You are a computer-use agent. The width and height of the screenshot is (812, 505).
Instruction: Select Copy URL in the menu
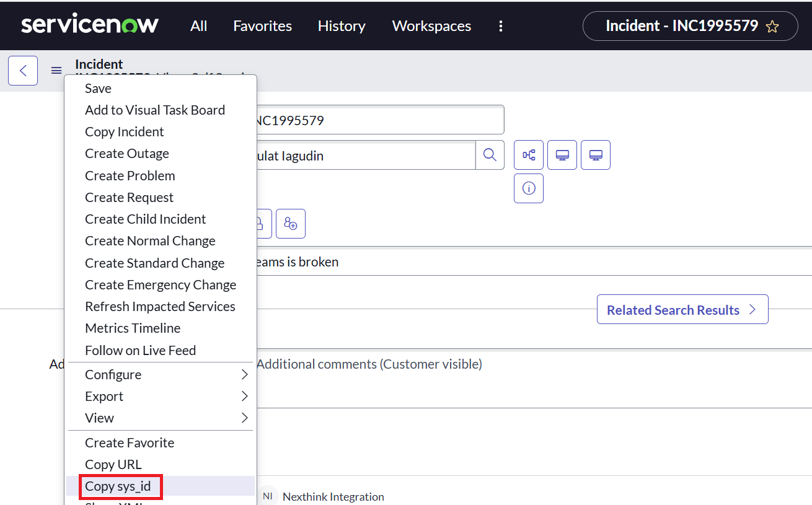click(x=113, y=464)
